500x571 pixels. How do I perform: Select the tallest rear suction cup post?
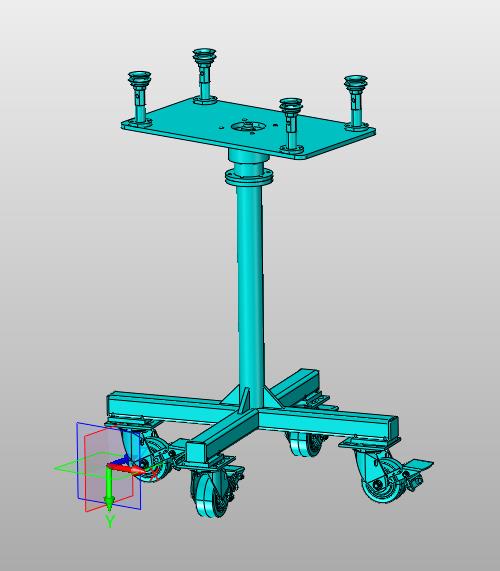point(205,75)
